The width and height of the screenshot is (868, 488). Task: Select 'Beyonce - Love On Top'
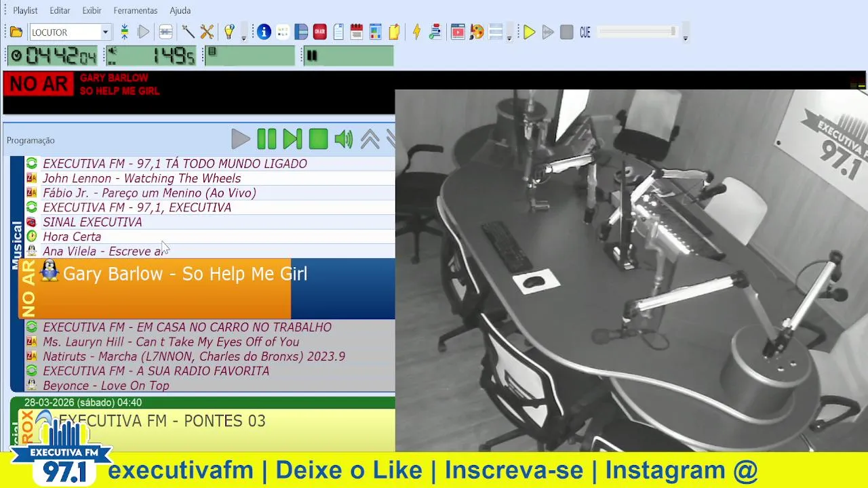coord(210,386)
